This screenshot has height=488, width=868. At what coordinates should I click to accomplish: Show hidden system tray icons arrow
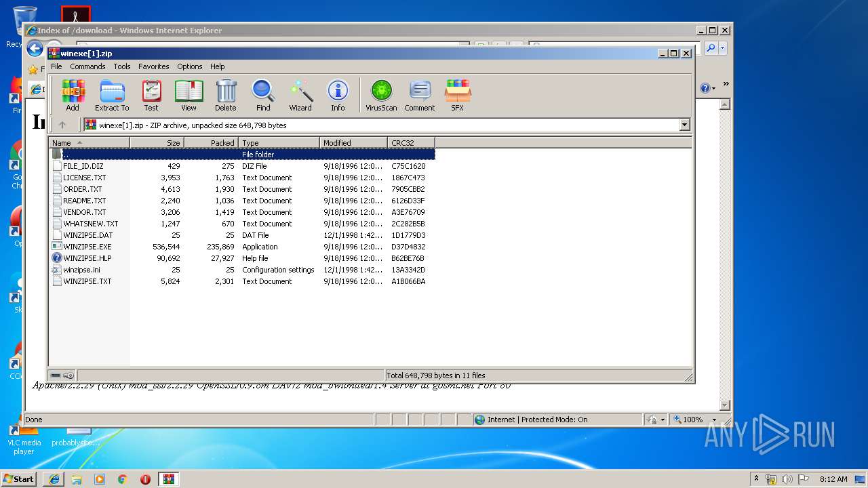756,479
